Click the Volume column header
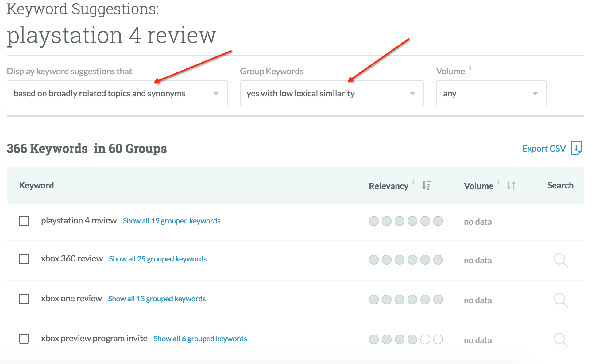 coord(478,186)
